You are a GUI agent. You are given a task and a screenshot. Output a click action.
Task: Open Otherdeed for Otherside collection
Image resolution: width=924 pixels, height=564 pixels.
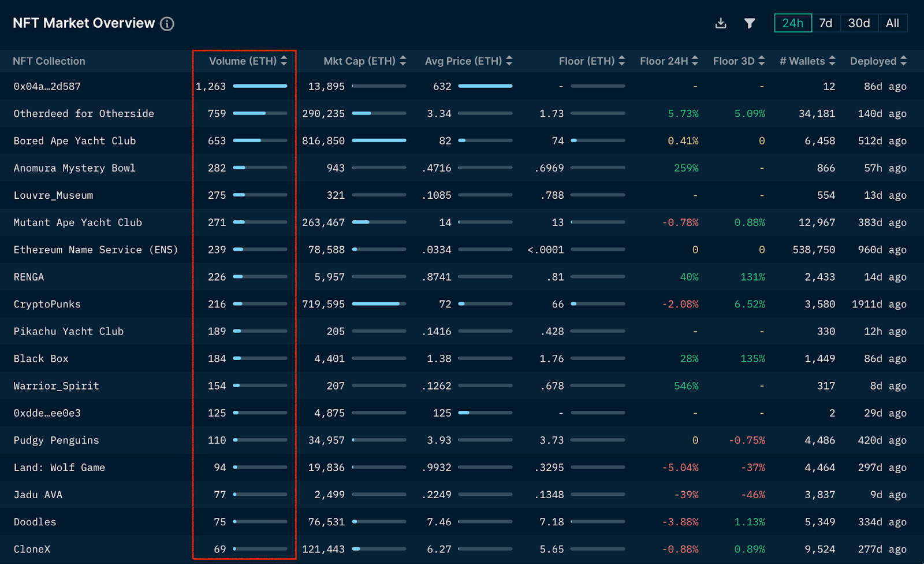84,114
